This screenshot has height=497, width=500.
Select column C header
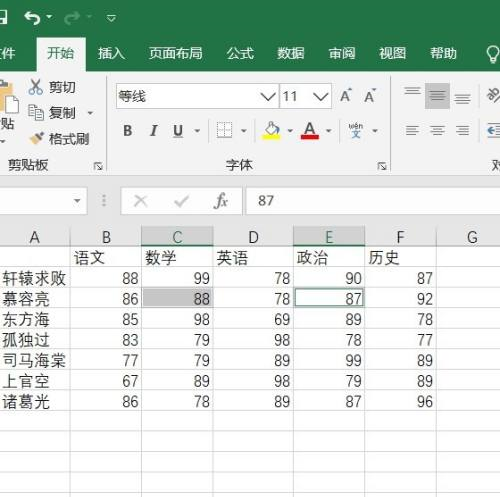point(177,237)
